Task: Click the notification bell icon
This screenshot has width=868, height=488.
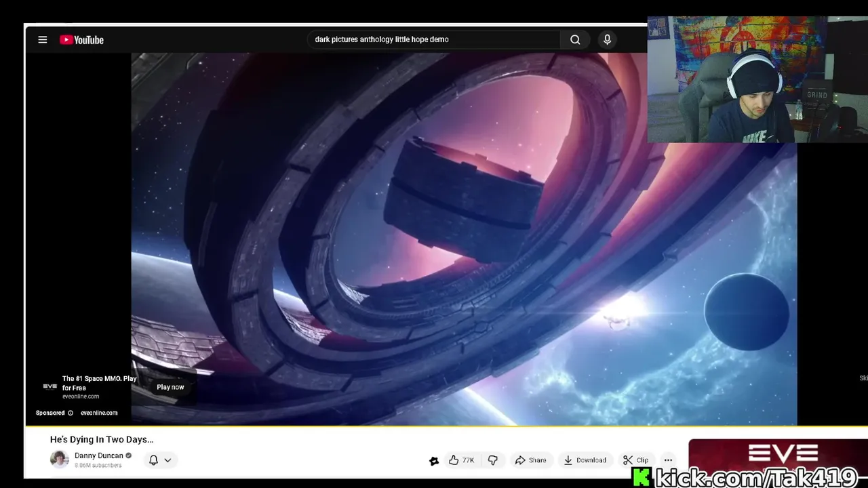Action: [x=153, y=460]
